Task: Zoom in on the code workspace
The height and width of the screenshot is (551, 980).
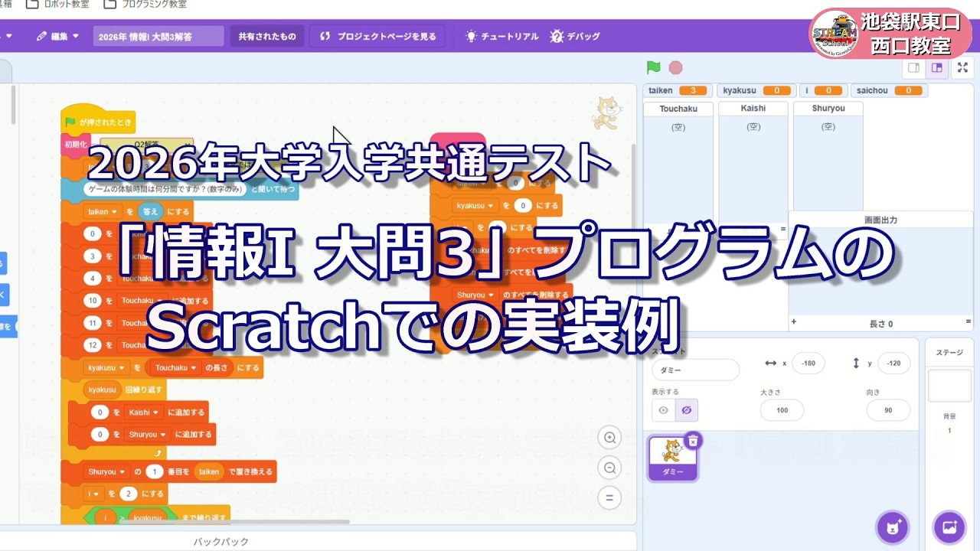Action: click(609, 438)
